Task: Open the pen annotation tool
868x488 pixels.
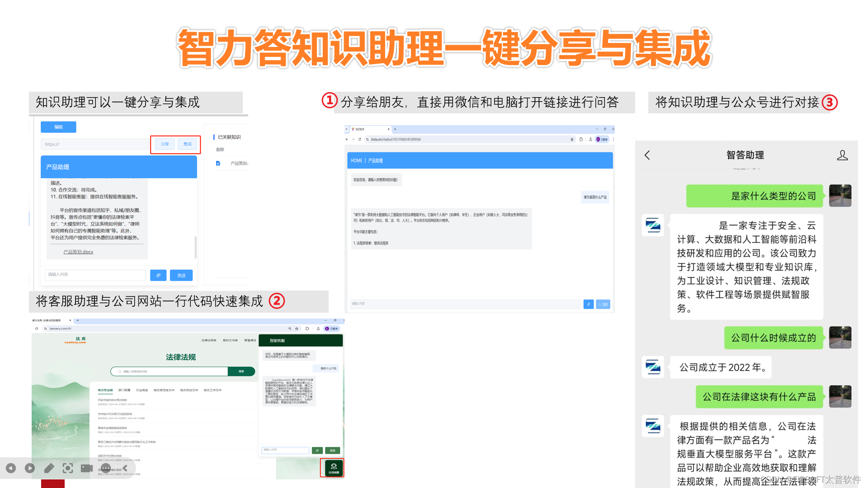Action: [49, 468]
